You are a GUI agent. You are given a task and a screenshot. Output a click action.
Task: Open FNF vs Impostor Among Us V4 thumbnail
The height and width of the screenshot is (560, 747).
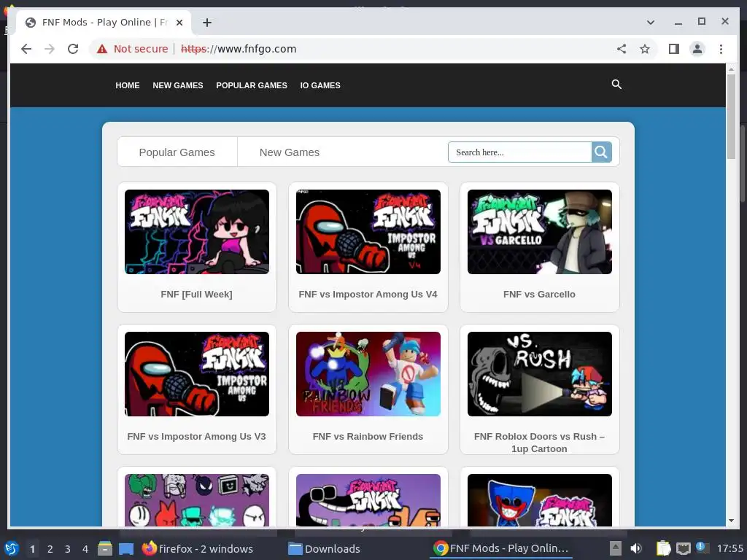pyautogui.click(x=368, y=232)
